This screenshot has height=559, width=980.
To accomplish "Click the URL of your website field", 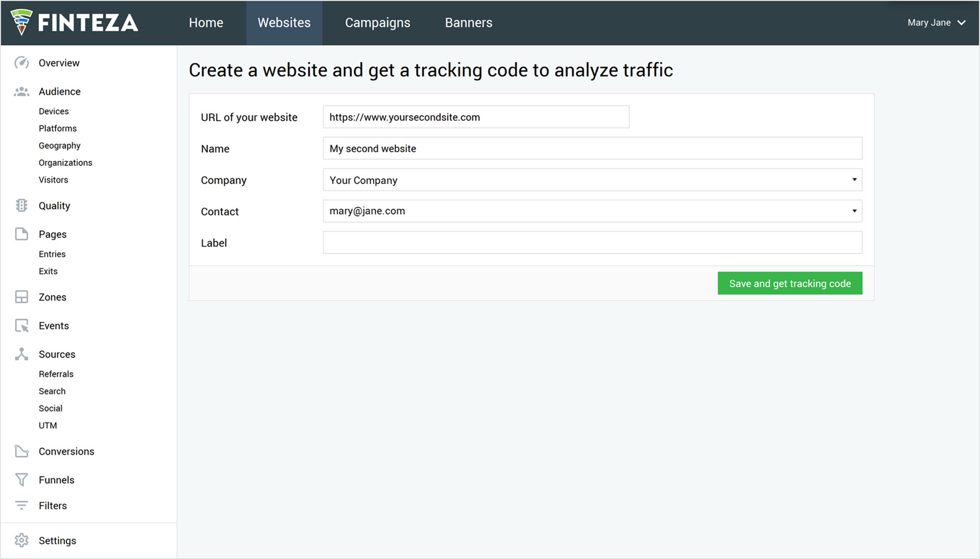I will 475,117.
